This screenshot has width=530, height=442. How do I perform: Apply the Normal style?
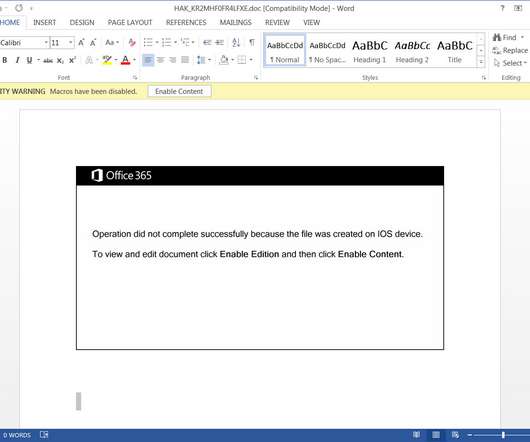285,50
